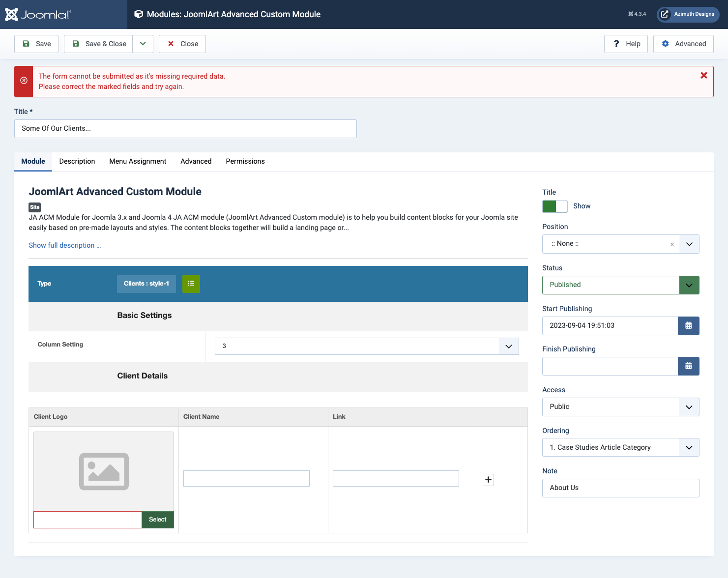The height and width of the screenshot is (578, 728).
Task: Add a client row with plus icon
Action: [x=488, y=480]
